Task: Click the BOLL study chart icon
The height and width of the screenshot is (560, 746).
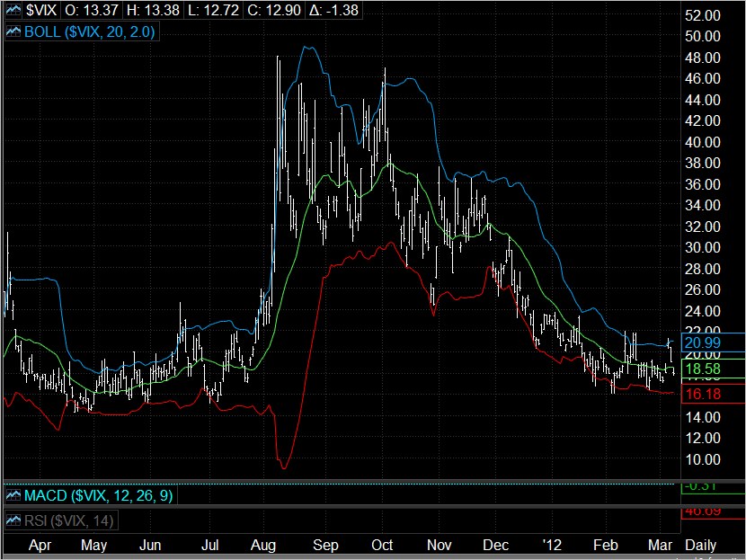Action: click(x=13, y=31)
